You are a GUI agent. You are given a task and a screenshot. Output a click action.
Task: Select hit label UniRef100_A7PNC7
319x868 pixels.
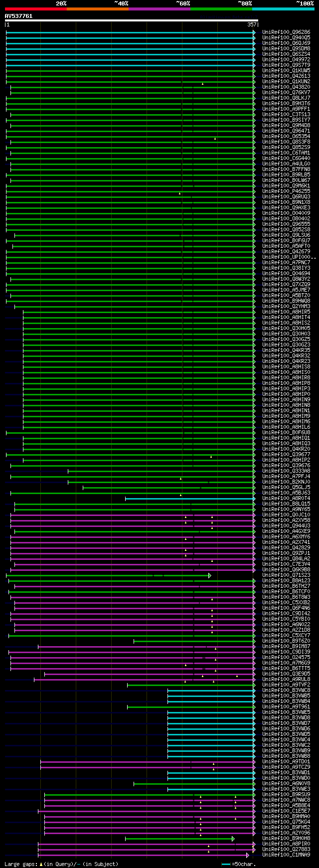click(286, 263)
